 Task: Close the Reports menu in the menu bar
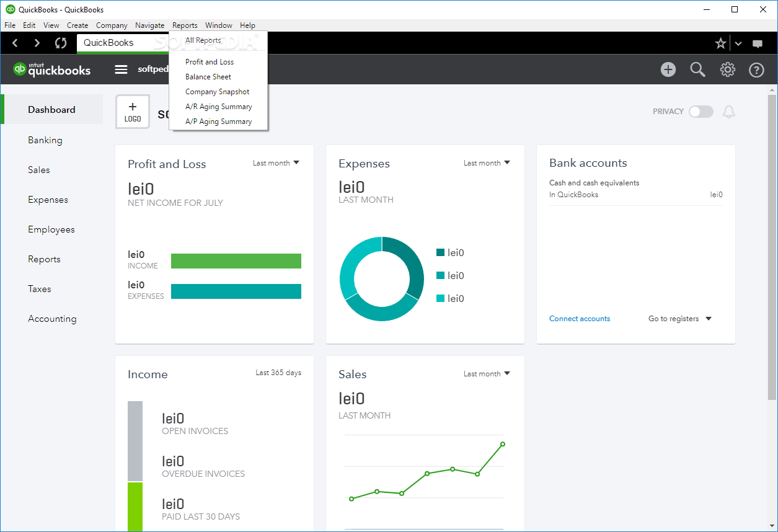185,25
